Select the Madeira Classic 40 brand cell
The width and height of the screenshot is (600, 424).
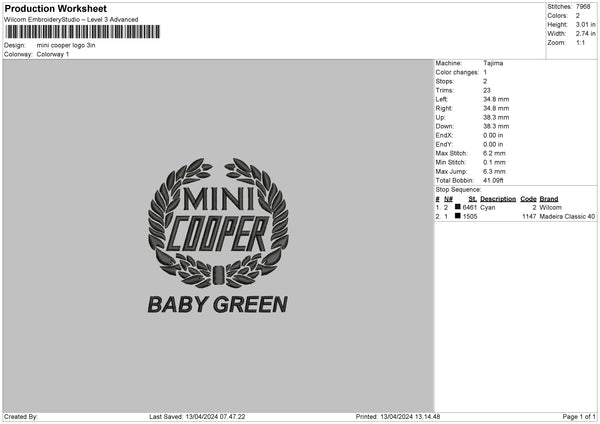[x=567, y=217]
